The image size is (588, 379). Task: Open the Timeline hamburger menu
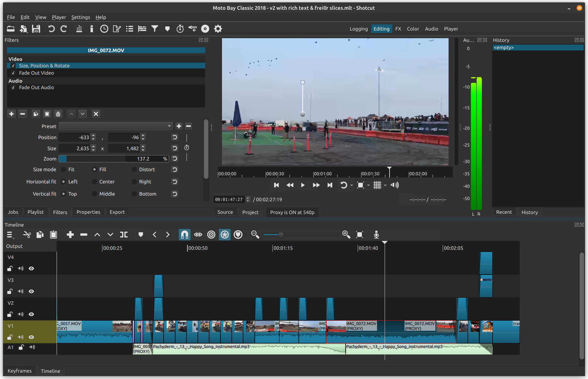tap(10, 235)
